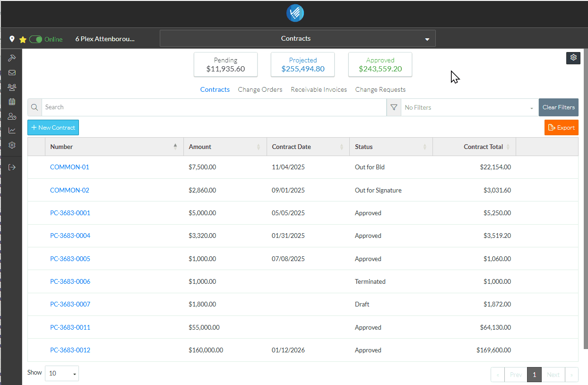Toggle the Online switch off
The width and height of the screenshot is (588, 385).
pyautogui.click(x=36, y=39)
